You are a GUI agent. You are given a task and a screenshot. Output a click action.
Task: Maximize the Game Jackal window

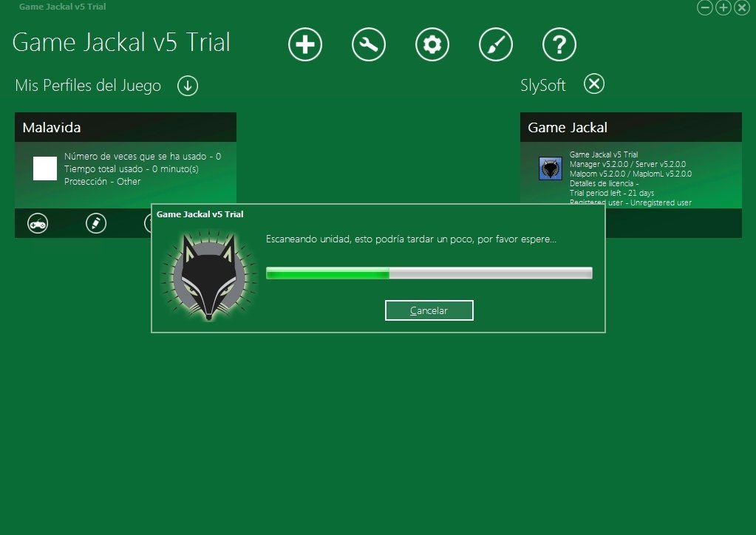(x=723, y=7)
